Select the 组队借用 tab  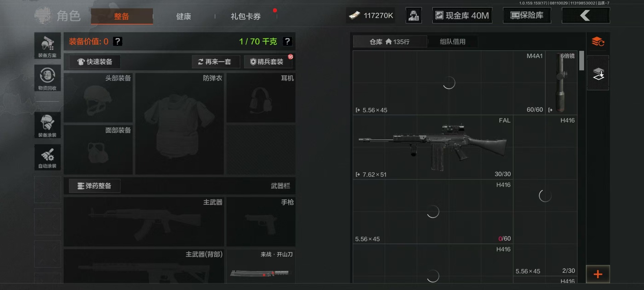point(452,42)
